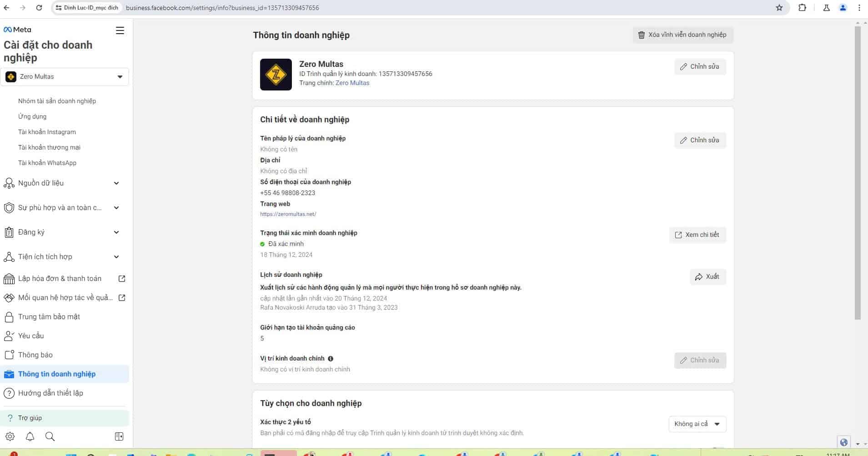Viewport: 868px width, 456px height.
Task: Toggle sidebar collapse panel icon
Action: 119,436
